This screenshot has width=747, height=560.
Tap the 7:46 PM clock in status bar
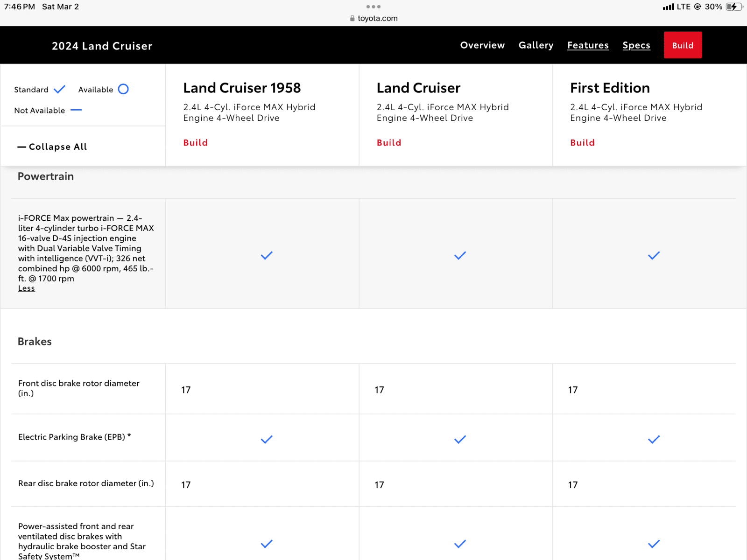point(20,7)
